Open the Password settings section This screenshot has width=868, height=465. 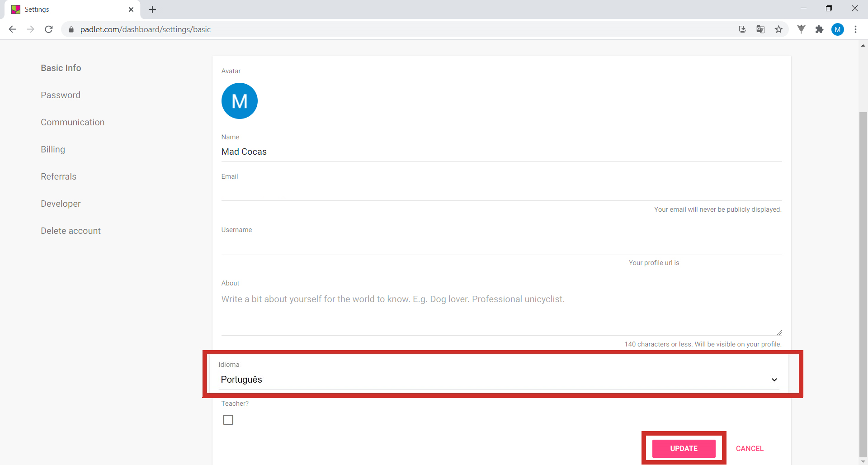[61, 95]
